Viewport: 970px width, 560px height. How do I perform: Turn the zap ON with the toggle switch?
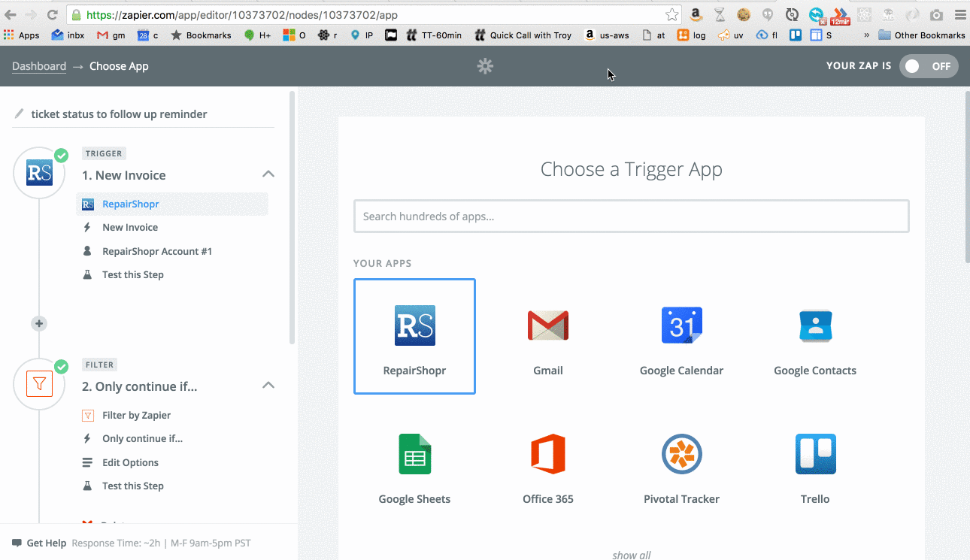tap(929, 66)
